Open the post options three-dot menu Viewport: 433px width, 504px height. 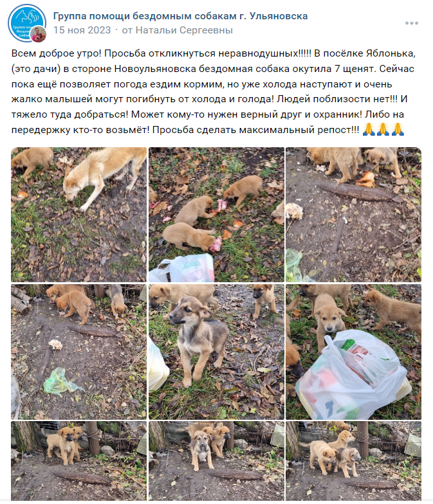[x=412, y=23]
